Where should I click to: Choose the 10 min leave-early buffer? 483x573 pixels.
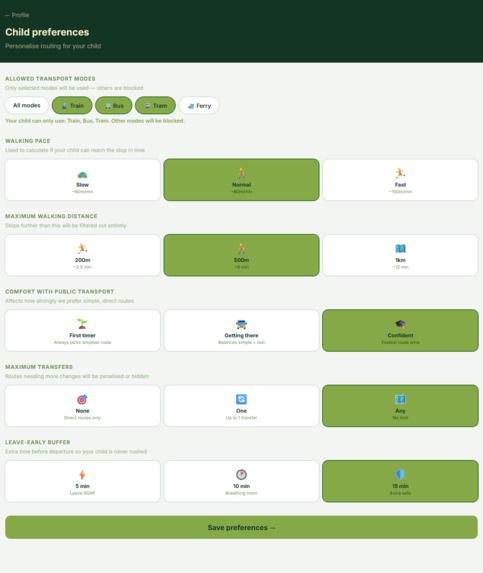pos(242,481)
